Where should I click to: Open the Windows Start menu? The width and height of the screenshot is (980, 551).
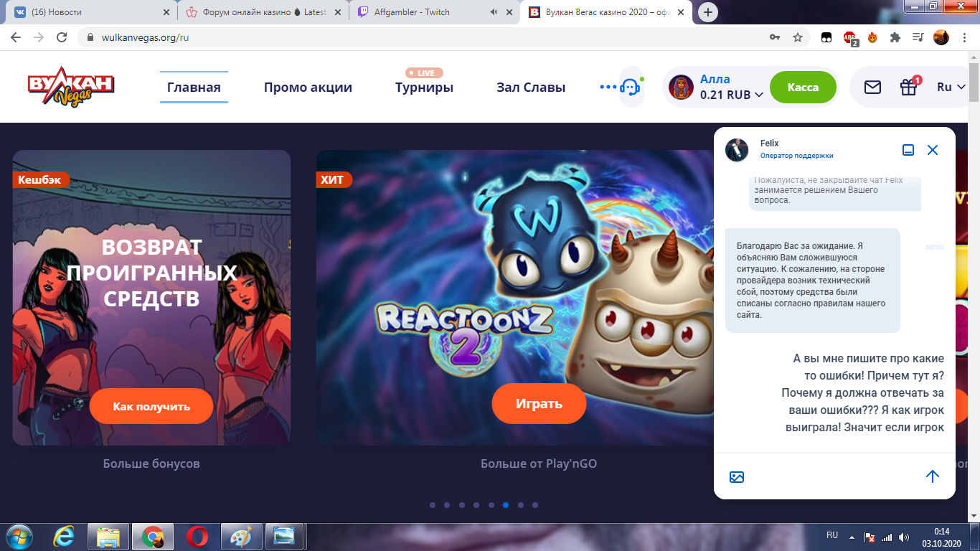[17, 536]
